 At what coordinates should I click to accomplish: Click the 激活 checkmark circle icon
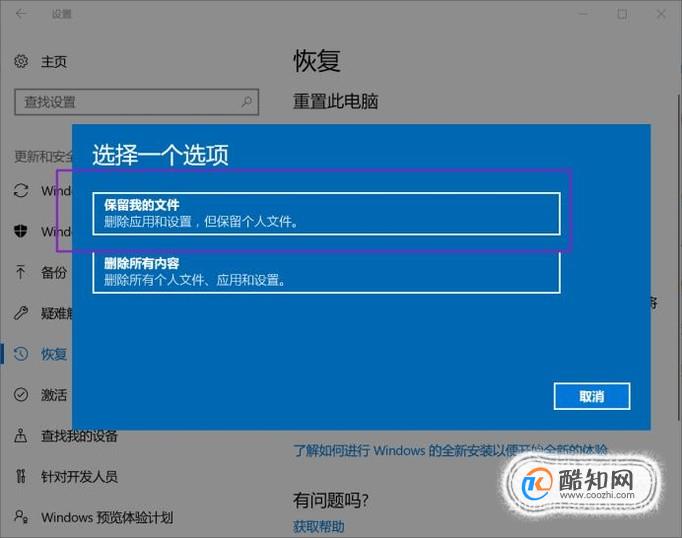[21, 394]
